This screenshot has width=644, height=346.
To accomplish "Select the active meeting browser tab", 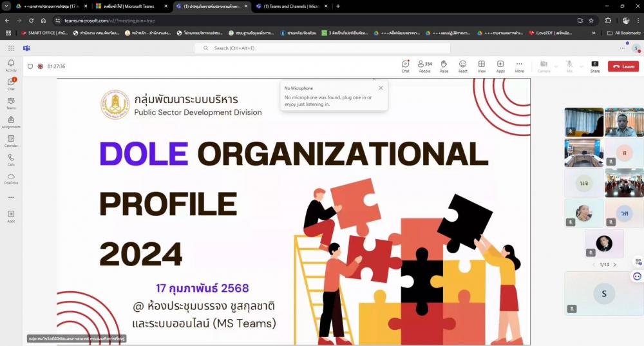I will point(212,6).
